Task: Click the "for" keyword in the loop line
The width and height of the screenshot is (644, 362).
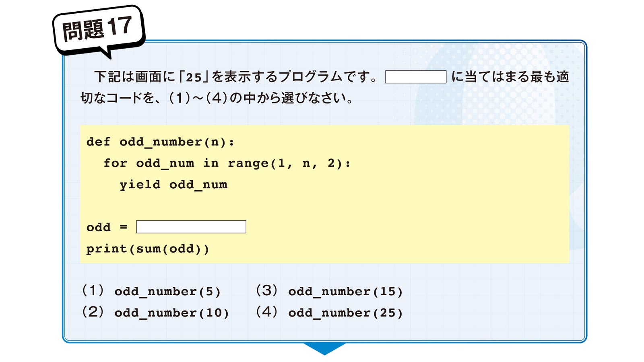Action: tap(115, 163)
